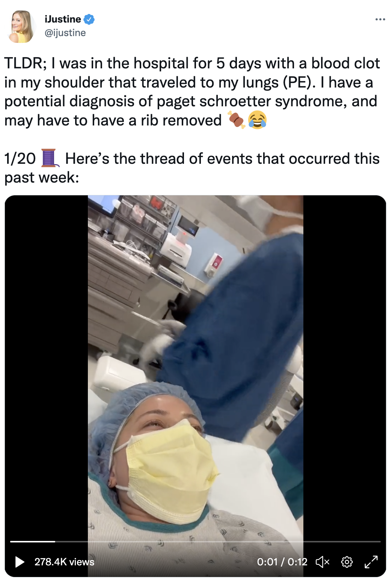Open the tweet's three-dot more menu

[x=380, y=19]
